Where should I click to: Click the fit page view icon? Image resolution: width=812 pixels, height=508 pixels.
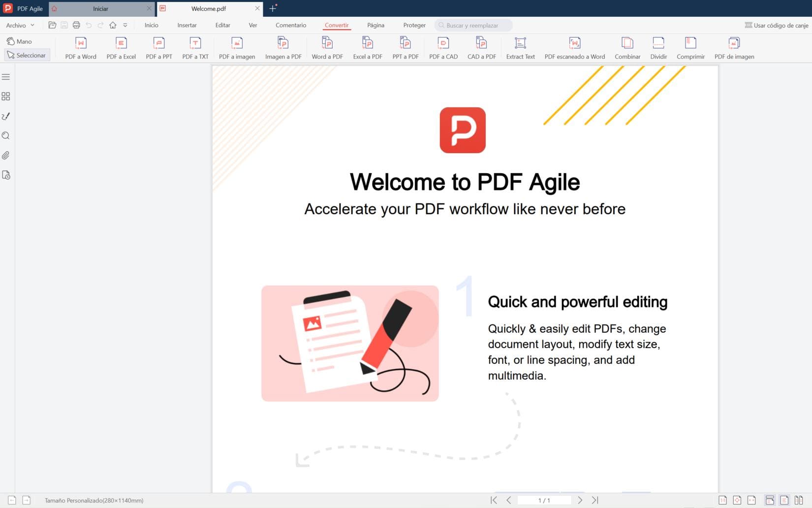737,500
